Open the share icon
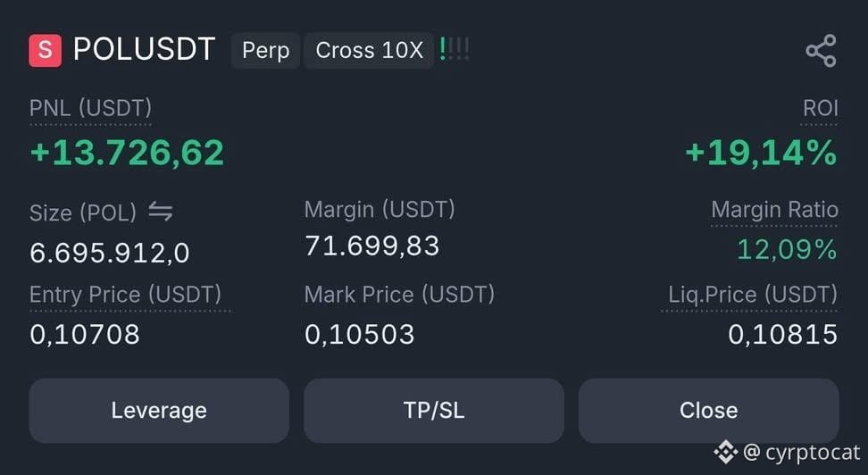Image resolution: width=868 pixels, height=475 pixels. click(821, 51)
